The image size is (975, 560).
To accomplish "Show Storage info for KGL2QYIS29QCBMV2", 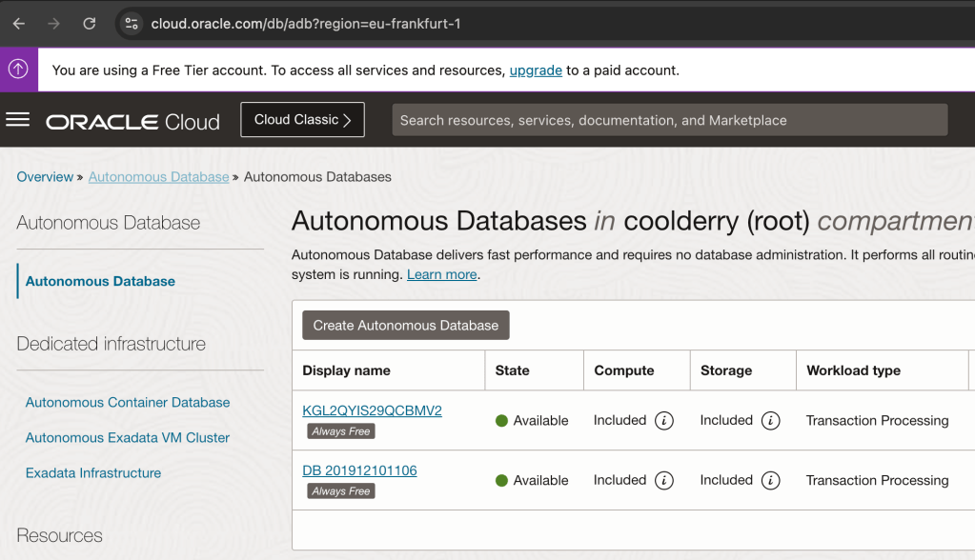I will [x=771, y=421].
